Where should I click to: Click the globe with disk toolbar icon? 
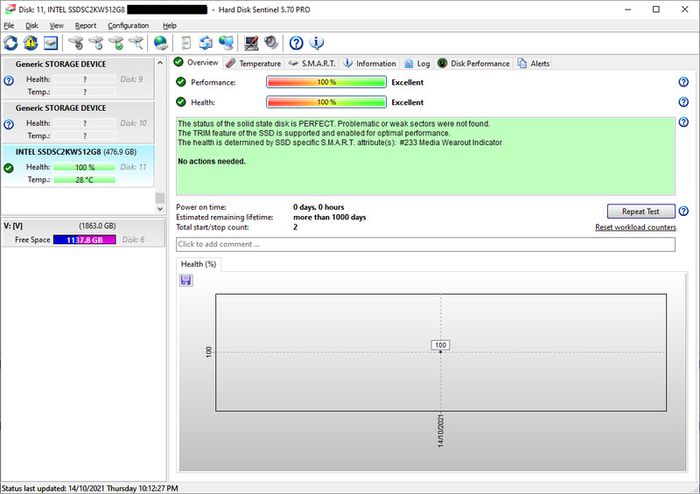click(160, 43)
